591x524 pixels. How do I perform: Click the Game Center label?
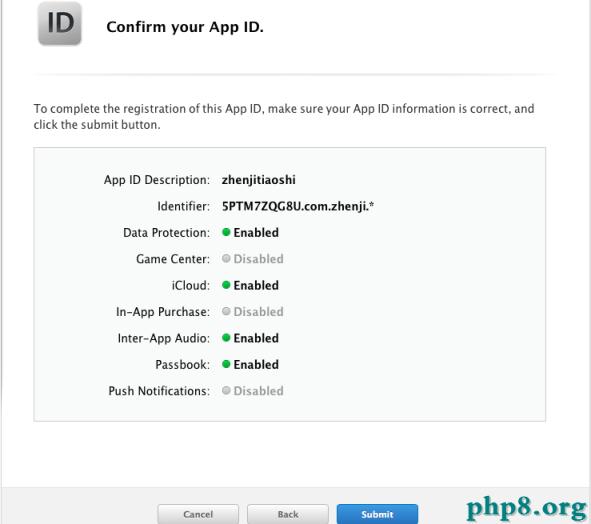(173, 259)
